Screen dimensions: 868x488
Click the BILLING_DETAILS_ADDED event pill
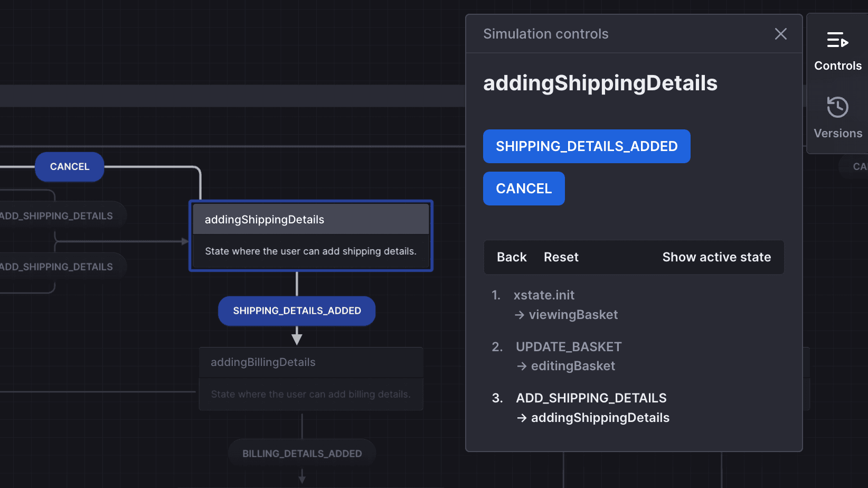(301, 453)
